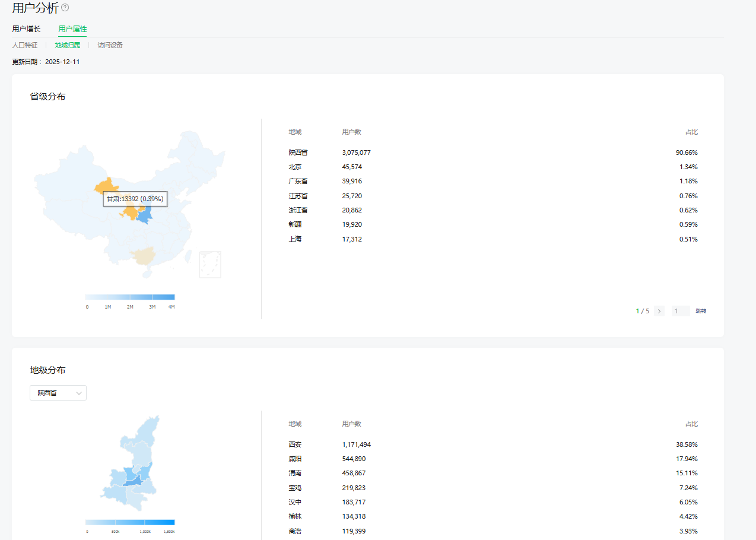Click the 0–1,500k city color legend bar
This screenshot has width=756, height=540.
130,522
